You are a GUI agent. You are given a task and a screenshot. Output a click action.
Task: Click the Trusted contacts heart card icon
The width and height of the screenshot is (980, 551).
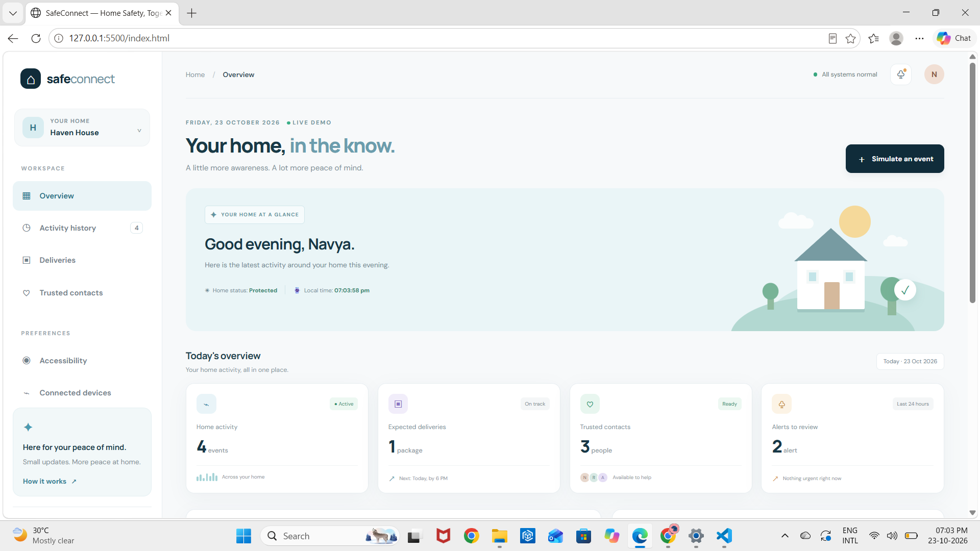[590, 404]
